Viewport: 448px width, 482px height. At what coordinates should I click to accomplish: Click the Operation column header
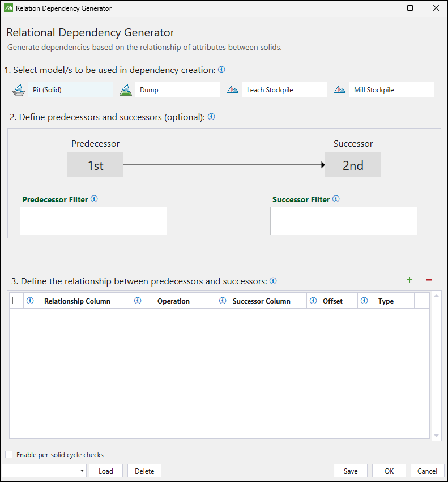[x=173, y=301]
